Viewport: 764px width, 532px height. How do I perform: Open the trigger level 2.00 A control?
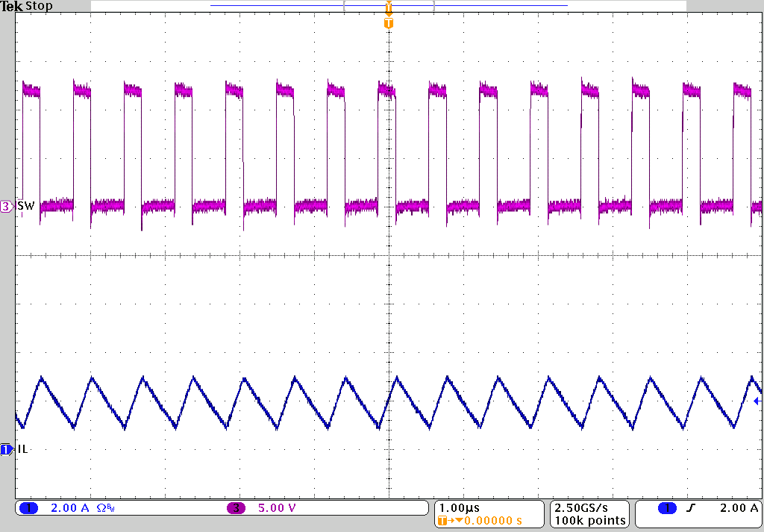tap(737, 507)
